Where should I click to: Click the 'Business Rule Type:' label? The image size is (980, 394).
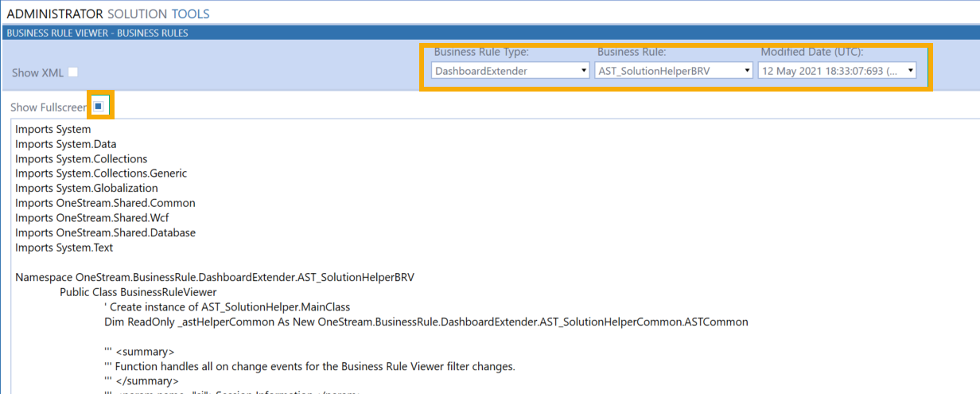point(481,53)
